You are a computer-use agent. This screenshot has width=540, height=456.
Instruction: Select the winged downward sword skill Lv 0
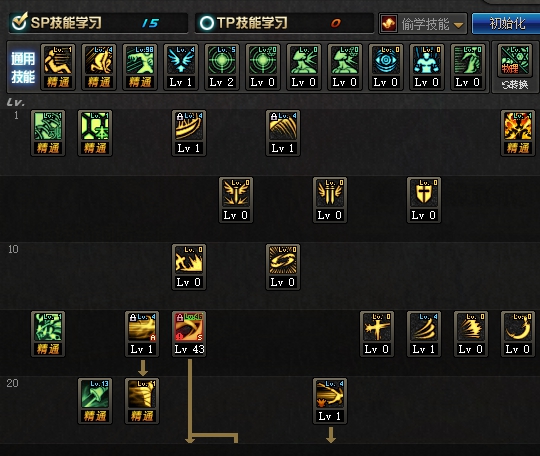236,200
